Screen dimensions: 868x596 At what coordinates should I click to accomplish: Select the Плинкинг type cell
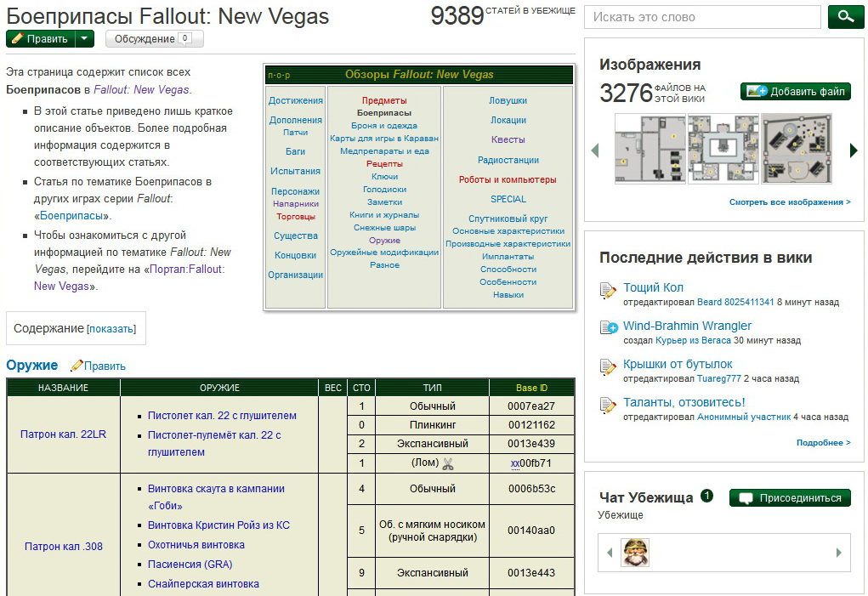tap(433, 425)
